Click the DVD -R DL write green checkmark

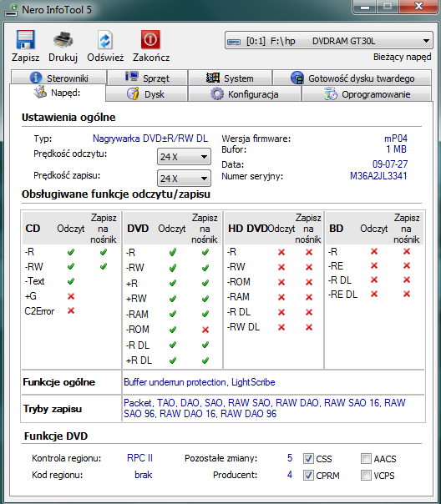(205, 345)
